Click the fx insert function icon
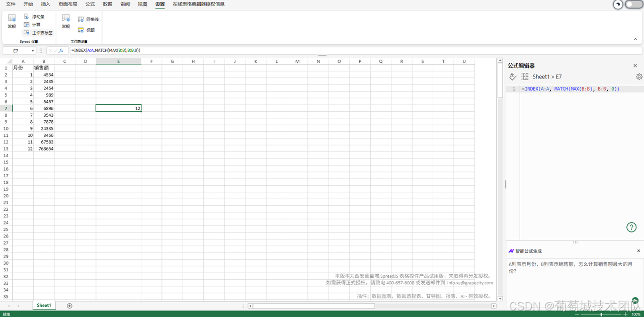 [61, 51]
